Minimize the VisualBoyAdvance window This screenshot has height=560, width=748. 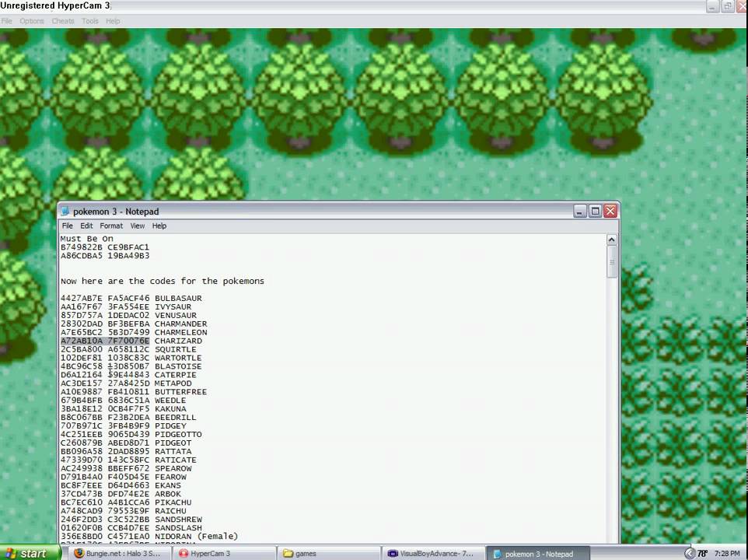tap(712, 6)
